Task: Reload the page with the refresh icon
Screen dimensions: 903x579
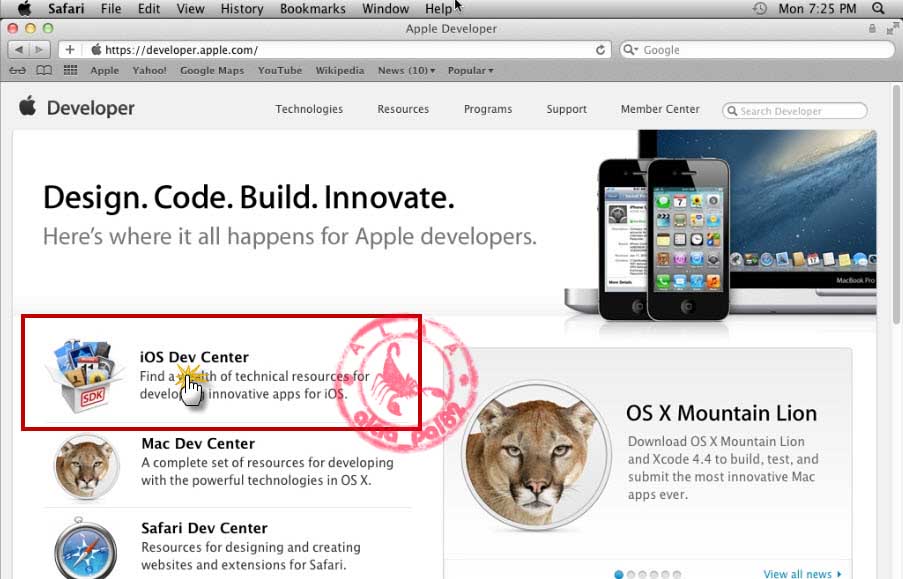Action: click(x=600, y=50)
